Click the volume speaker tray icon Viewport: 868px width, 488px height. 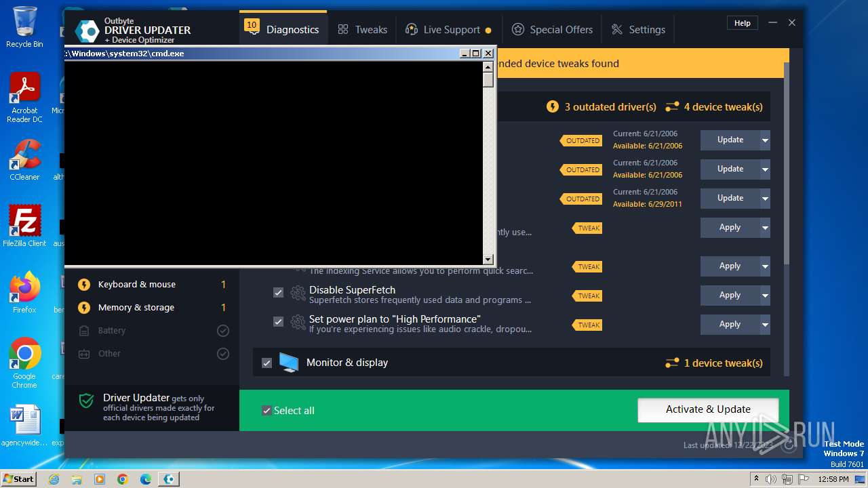pos(771,479)
